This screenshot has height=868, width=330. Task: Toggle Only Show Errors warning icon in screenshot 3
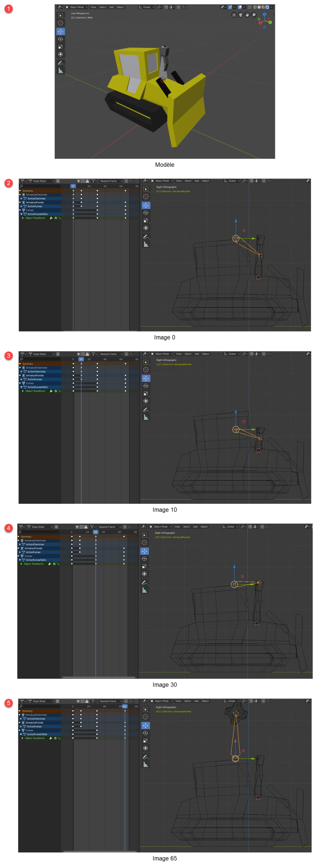(x=87, y=354)
